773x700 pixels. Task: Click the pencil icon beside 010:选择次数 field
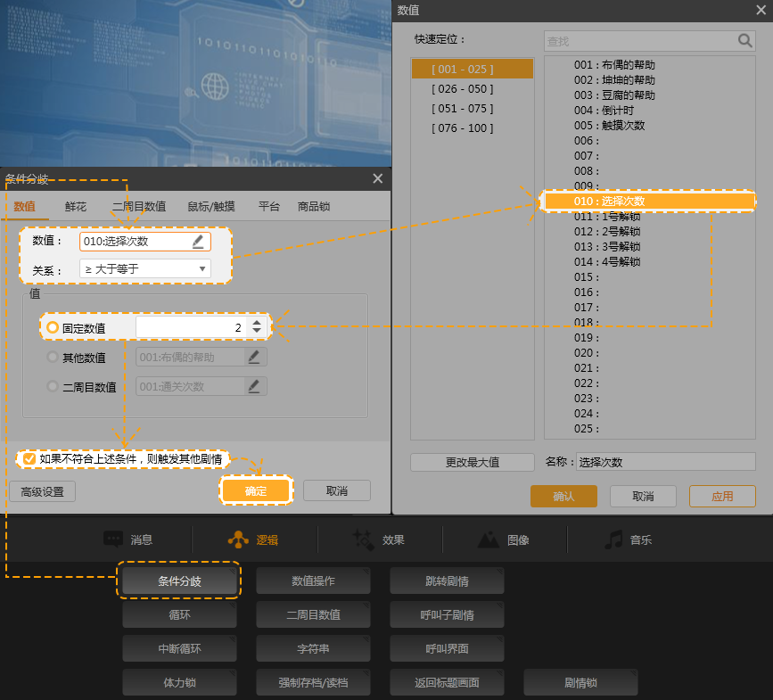tap(198, 242)
